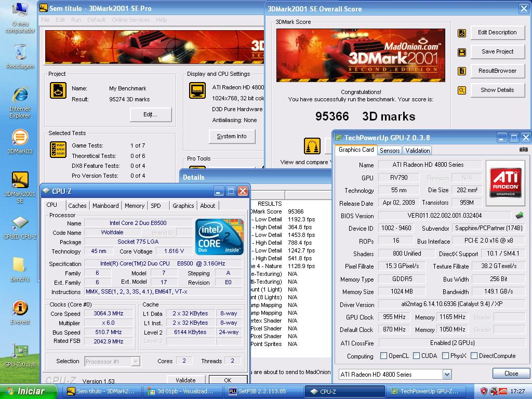Screen dimensions: 532x399
Task: Click the Project icon in 3DMark2001 window
Action: [58, 90]
